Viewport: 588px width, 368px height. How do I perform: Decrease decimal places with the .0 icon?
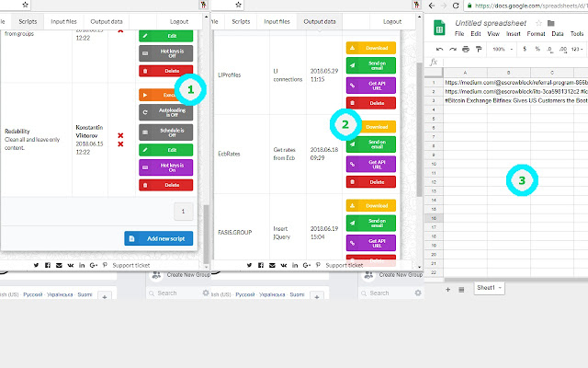tap(549, 49)
